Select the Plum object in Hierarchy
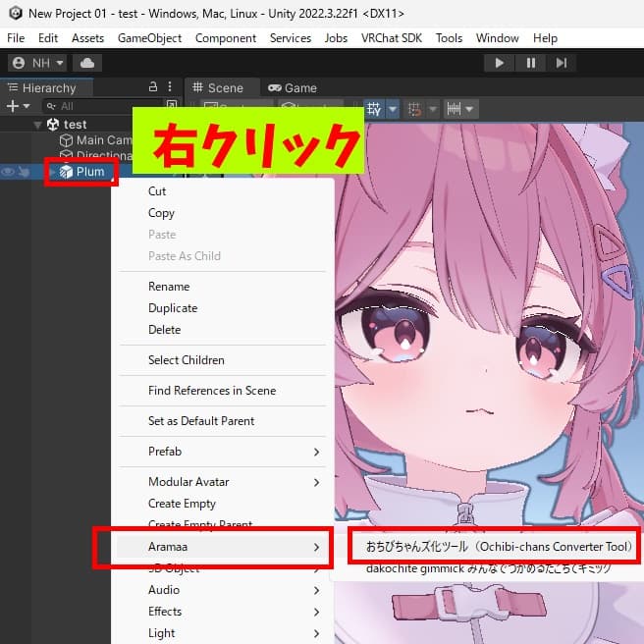Viewport: 644px width, 644px height. (82, 172)
